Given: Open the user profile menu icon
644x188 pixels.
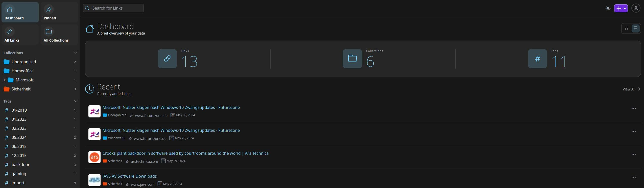Looking at the screenshot, I should pos(636,8).
